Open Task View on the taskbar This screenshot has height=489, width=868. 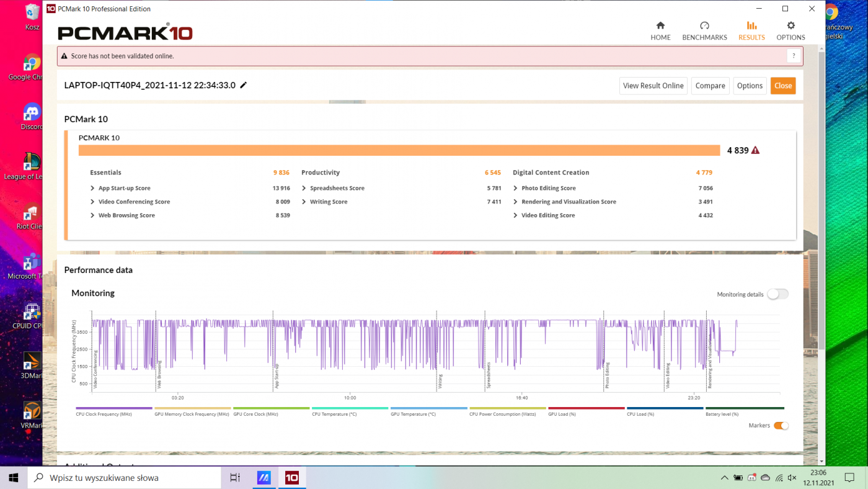(x=235, y=478)
